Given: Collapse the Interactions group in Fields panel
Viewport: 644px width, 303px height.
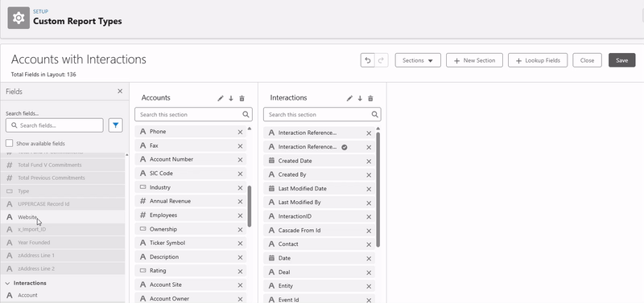Looking at the screenshot, I should pyautogui.click(x=7, y=283).
